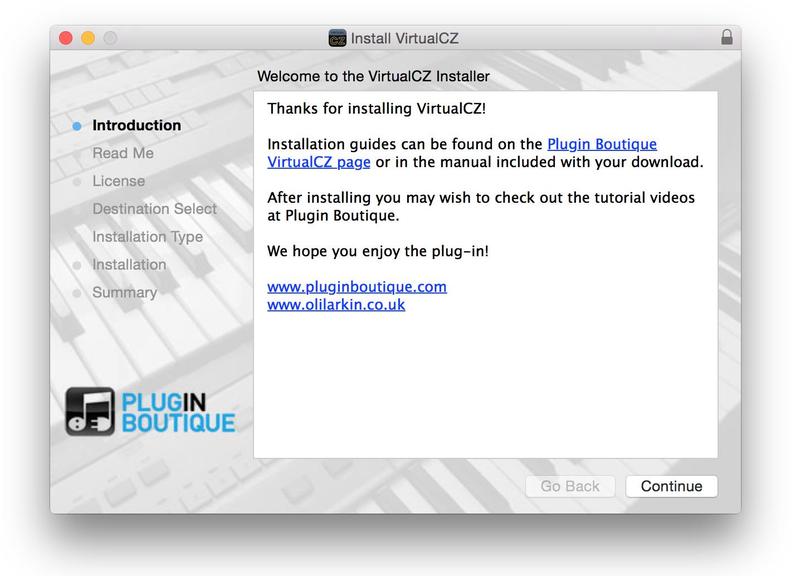800x576 pixels.
Task: Click the PLUGIN BOUTIQUE logo text
Action: point(178,413)
